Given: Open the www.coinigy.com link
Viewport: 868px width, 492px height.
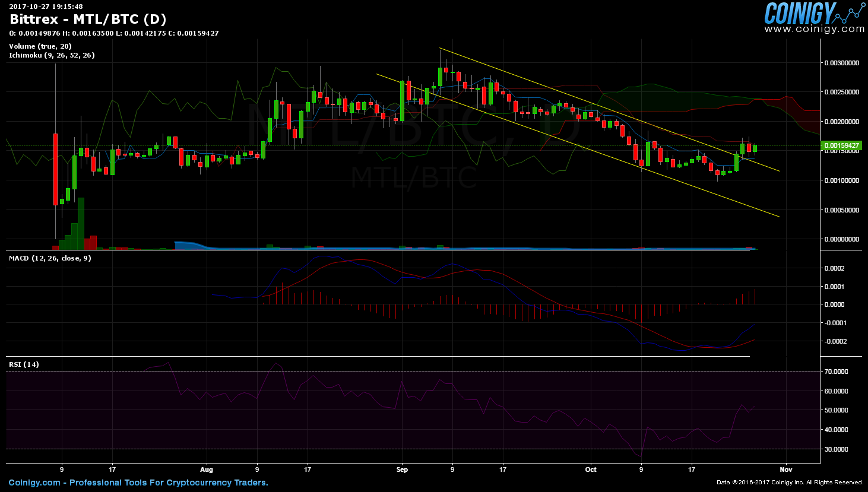Looking at the screenshot, I should point(814,29).
